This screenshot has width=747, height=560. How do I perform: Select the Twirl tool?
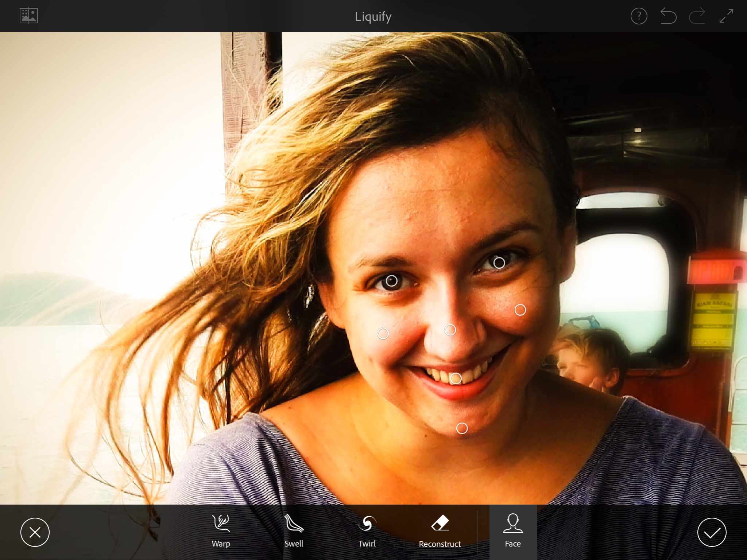367,531
